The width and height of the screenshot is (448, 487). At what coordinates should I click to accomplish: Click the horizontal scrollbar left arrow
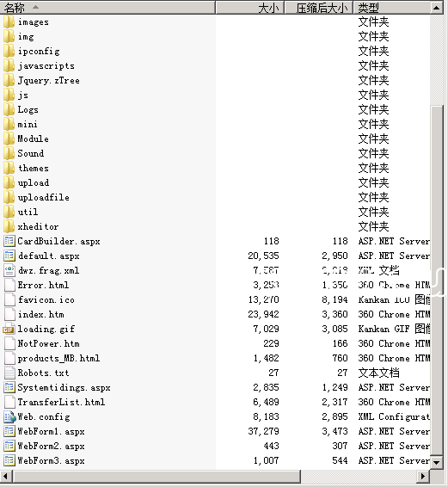click(5, 476)
